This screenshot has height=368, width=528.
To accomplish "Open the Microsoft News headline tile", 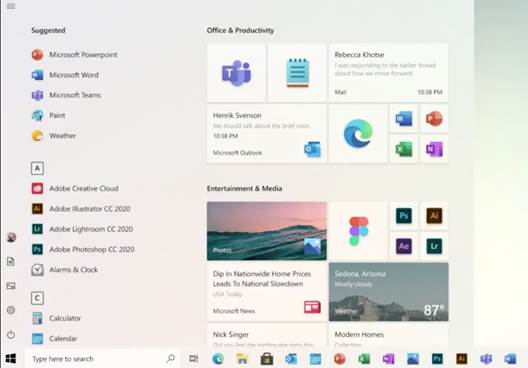I will 267,292.
